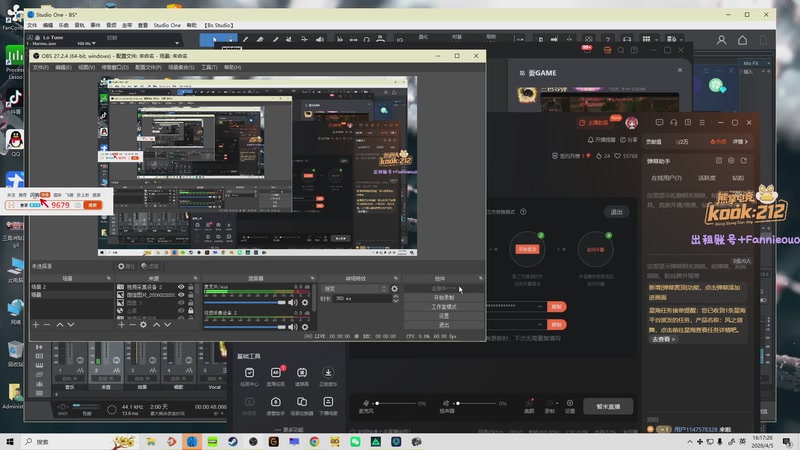Viewport: 800px width, 450px height.
Task: Click OBS 开始录制 start recording button
Action: click(x=443, y=297)
